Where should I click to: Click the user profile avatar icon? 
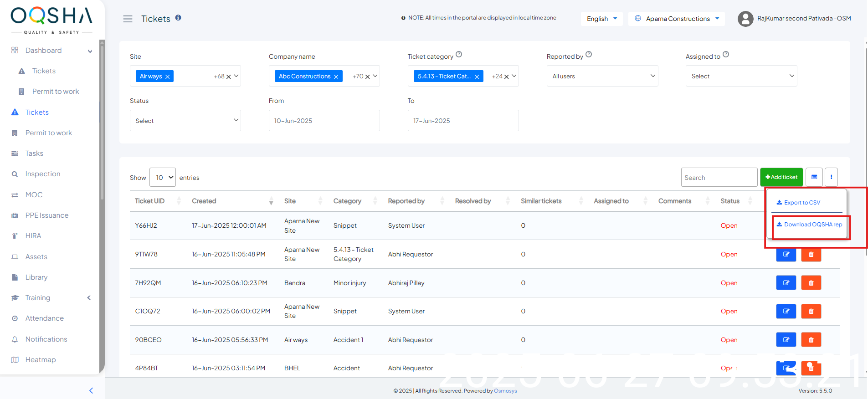745,19
